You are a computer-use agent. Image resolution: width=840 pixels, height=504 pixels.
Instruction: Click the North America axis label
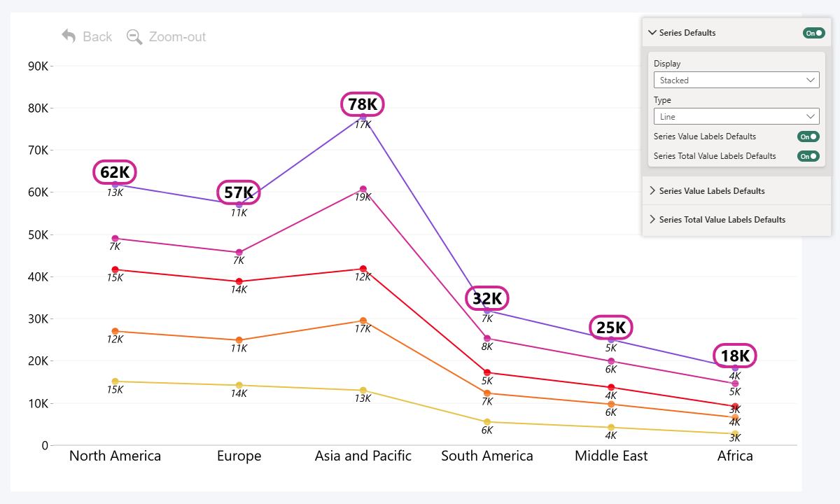[115, 456]
